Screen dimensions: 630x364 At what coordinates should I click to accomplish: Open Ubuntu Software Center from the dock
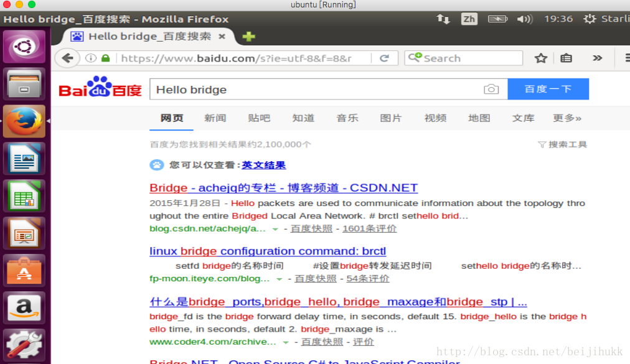click(24, 271)
